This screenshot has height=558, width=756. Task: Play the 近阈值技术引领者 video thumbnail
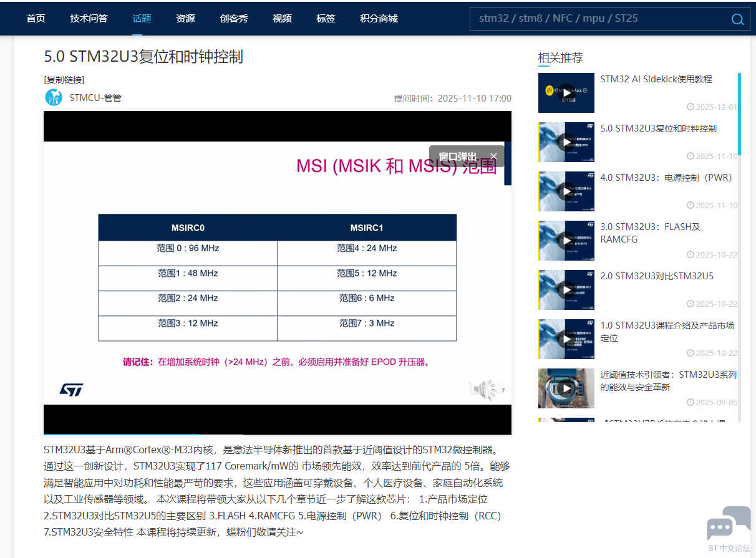566,388
